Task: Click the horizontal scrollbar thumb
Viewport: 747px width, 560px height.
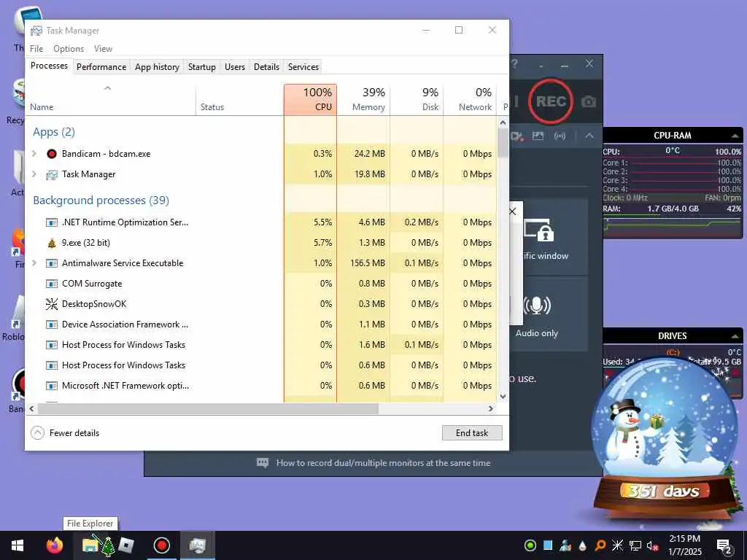Action: pos(208,408)
